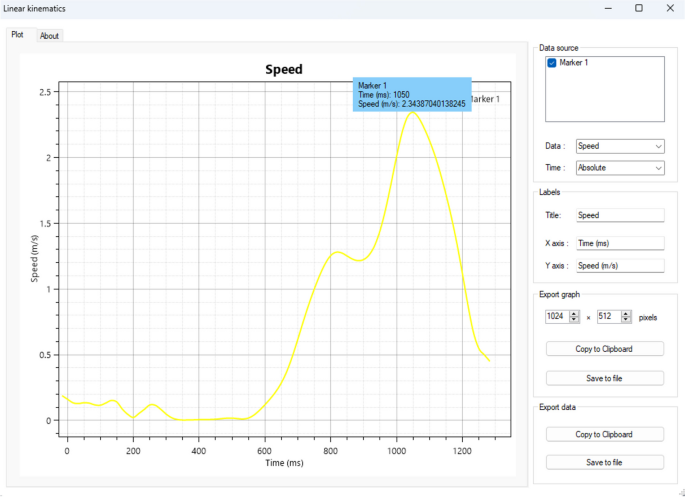Copy data to clipboard under Export data
Image resolution: width=685 pixels, height=497 pixels.
604,434
